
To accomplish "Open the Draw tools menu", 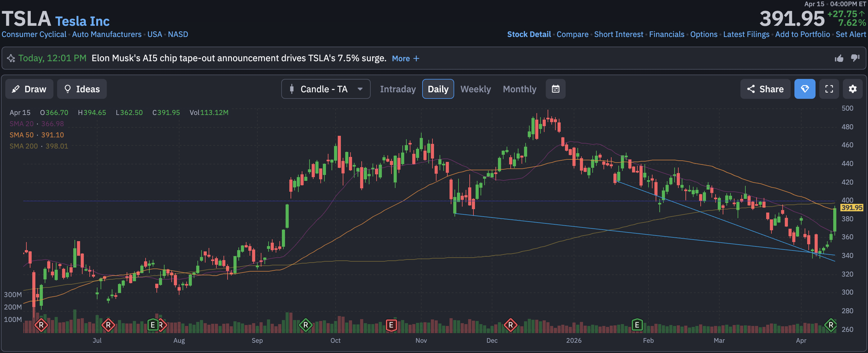I will (29, 89).
